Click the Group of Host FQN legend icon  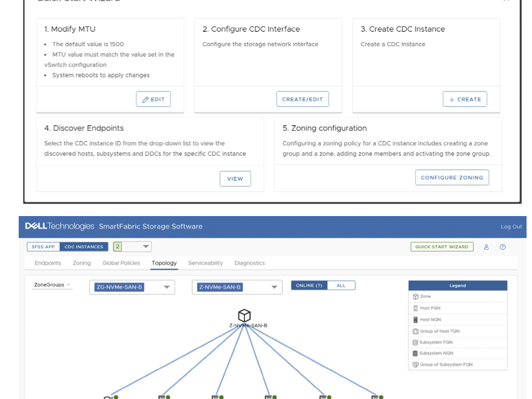tap(416, 331)
